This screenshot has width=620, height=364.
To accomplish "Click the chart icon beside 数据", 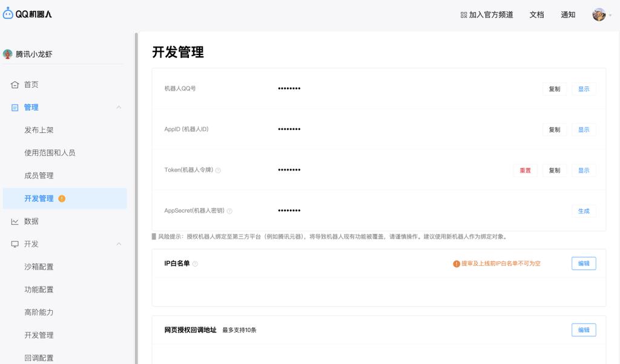I will click(13, 221).
